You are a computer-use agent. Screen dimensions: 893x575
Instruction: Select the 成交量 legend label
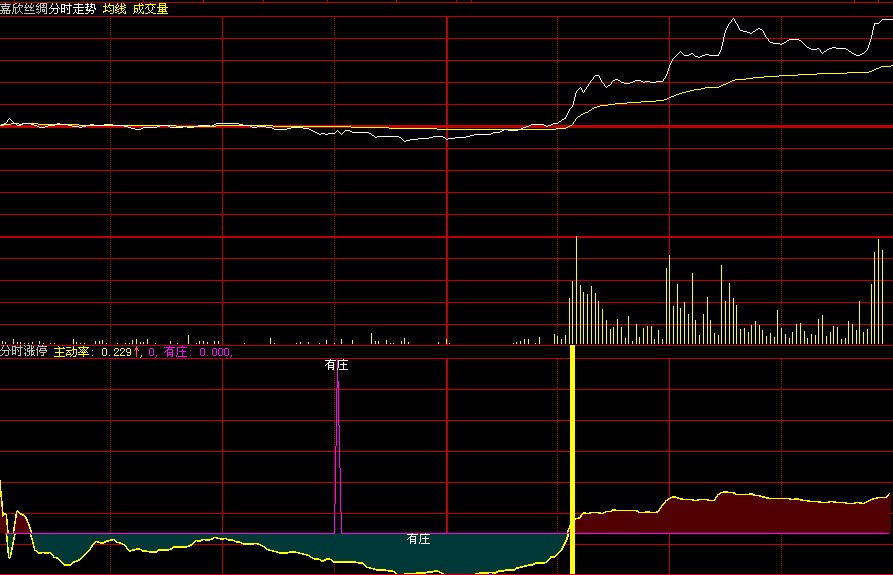150,9
